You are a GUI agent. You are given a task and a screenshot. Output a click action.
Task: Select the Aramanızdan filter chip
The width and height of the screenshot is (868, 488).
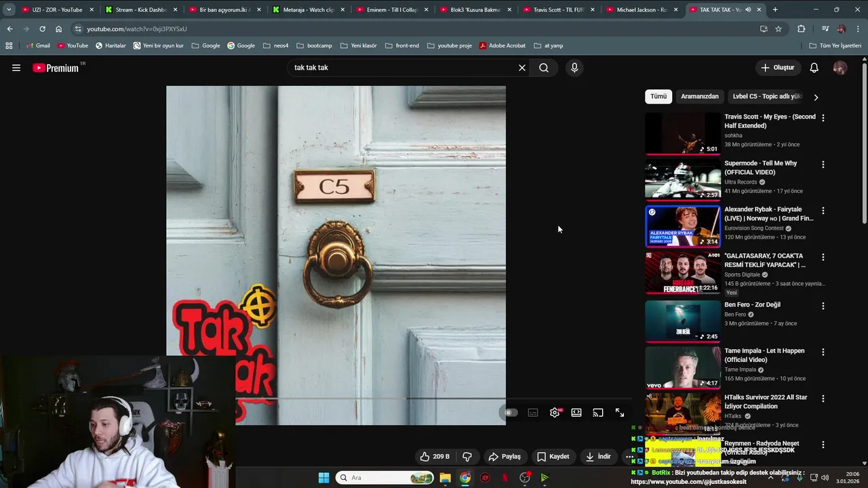[700, 96]
